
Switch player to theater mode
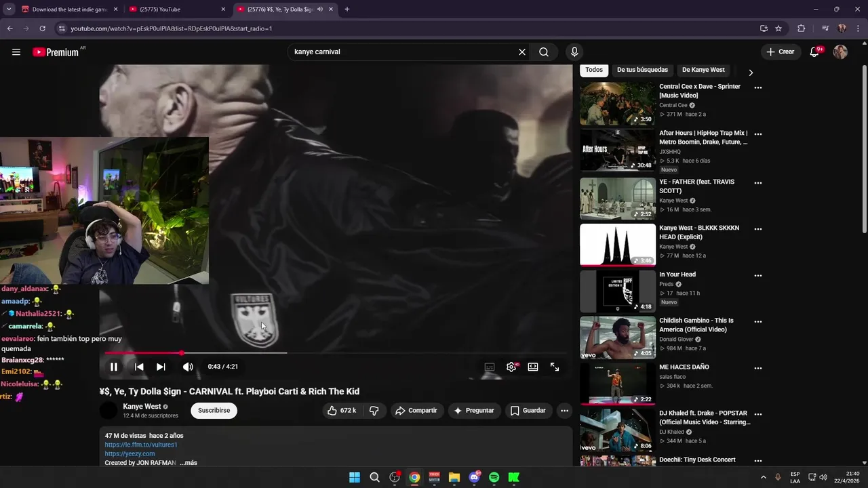[x=533, y=367]
